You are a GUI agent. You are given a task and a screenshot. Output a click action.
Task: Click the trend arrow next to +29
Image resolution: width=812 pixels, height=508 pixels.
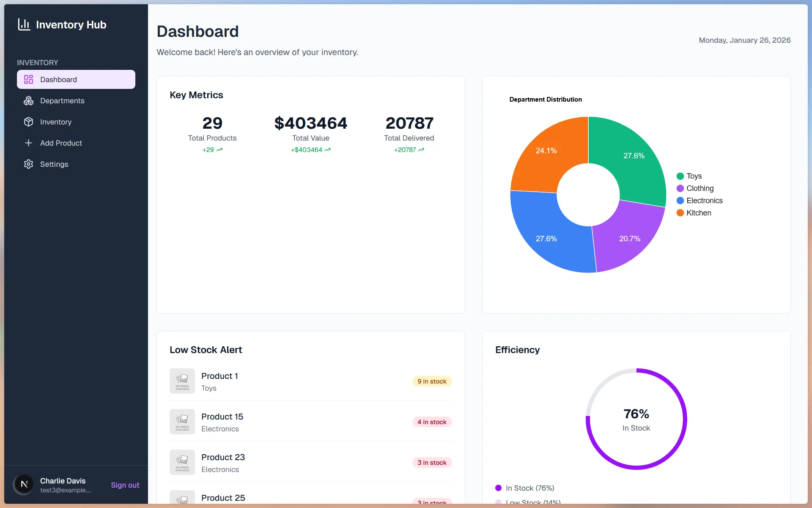(219, 150)
